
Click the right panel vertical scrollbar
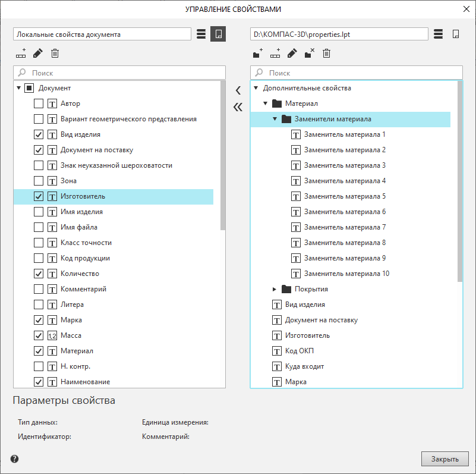460,178
